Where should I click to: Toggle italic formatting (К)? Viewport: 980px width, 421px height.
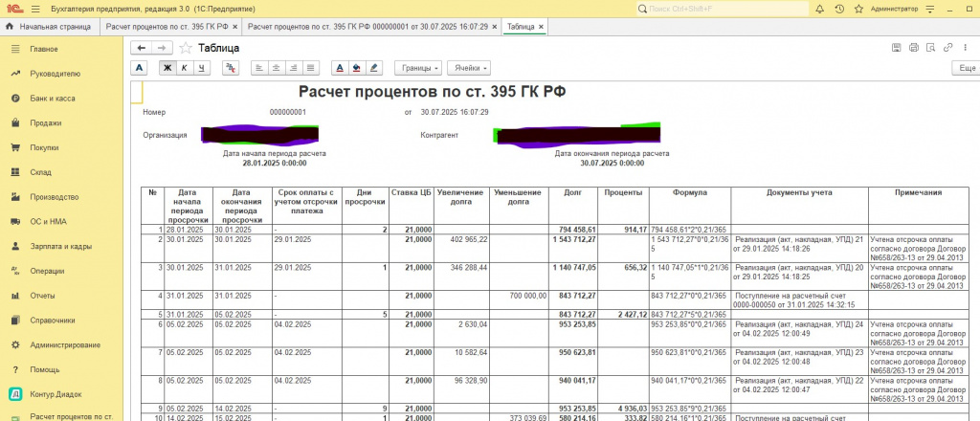point(185,68)
